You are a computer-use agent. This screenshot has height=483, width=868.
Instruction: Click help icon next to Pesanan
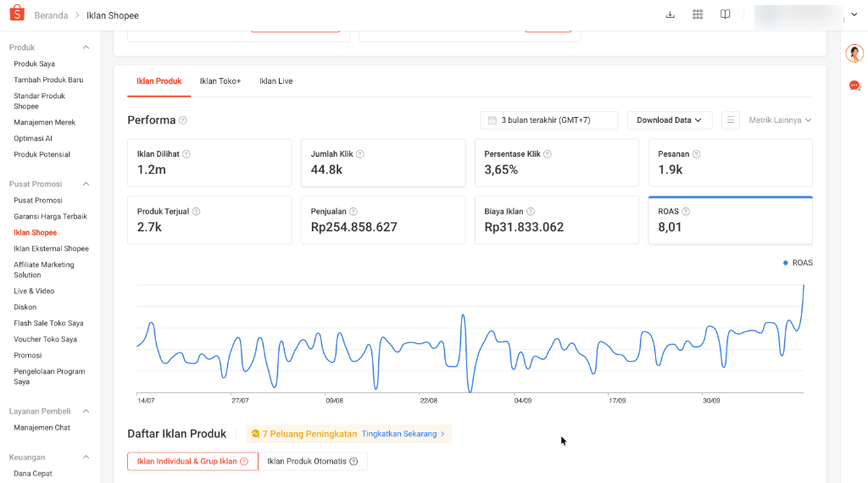(x=697, y=154)
